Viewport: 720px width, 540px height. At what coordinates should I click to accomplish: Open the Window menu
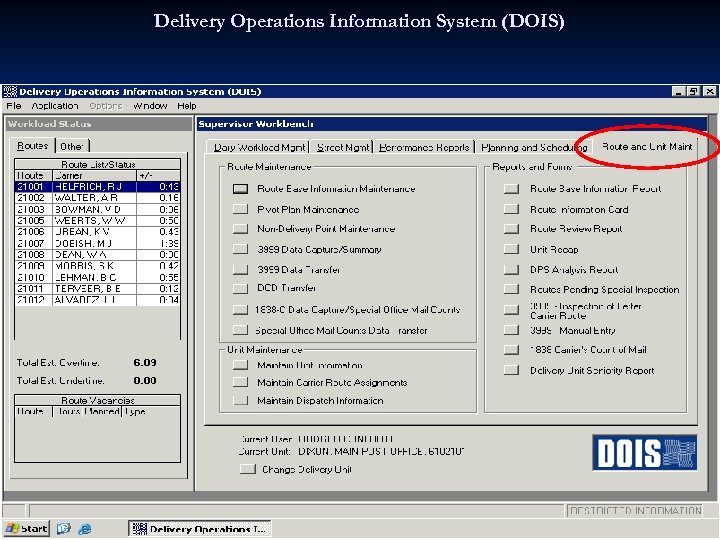150,106
